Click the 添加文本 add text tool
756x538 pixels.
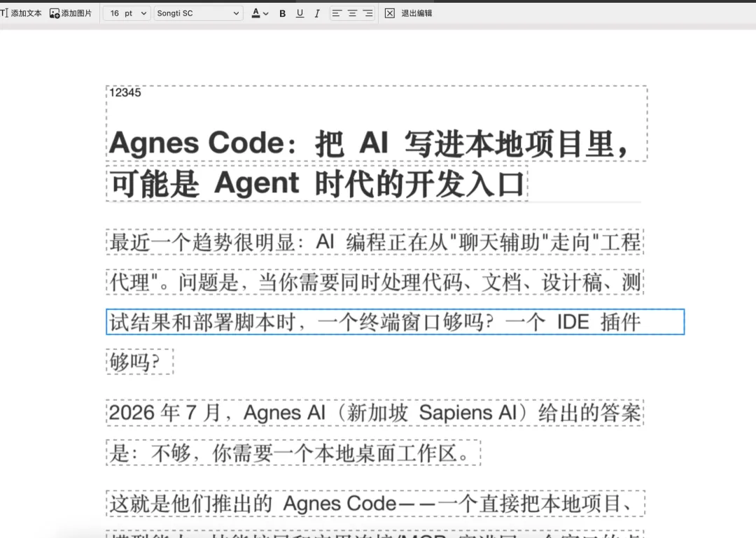click(x=21, y=13)
